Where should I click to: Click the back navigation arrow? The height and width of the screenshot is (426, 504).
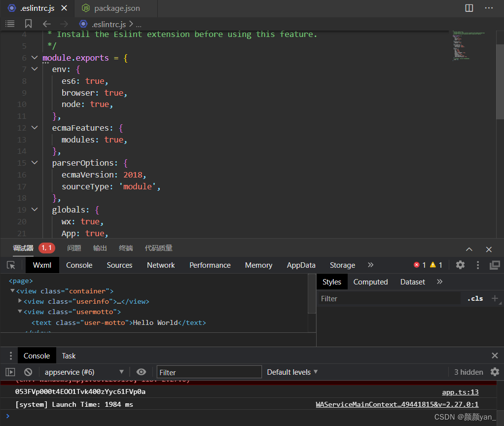pyautogui.click(x=46, y=24)
